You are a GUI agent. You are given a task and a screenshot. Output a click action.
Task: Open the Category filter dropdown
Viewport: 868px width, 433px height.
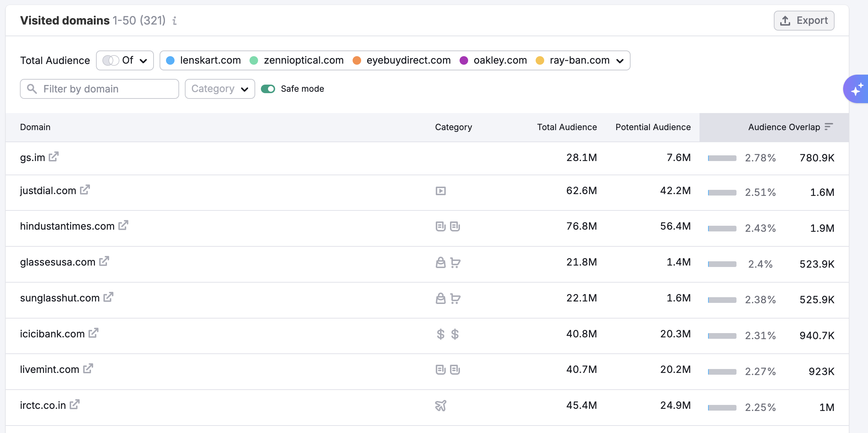coord(220,89)
